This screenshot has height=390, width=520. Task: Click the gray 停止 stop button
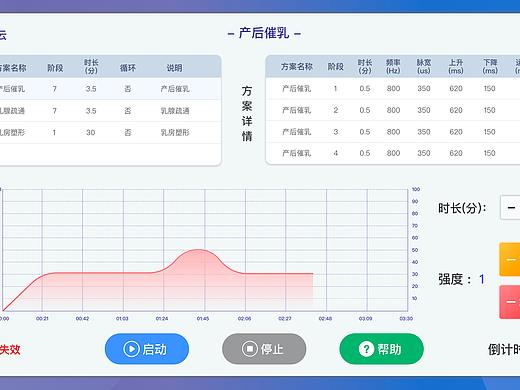pyautogui.click(x=264, y=349)
